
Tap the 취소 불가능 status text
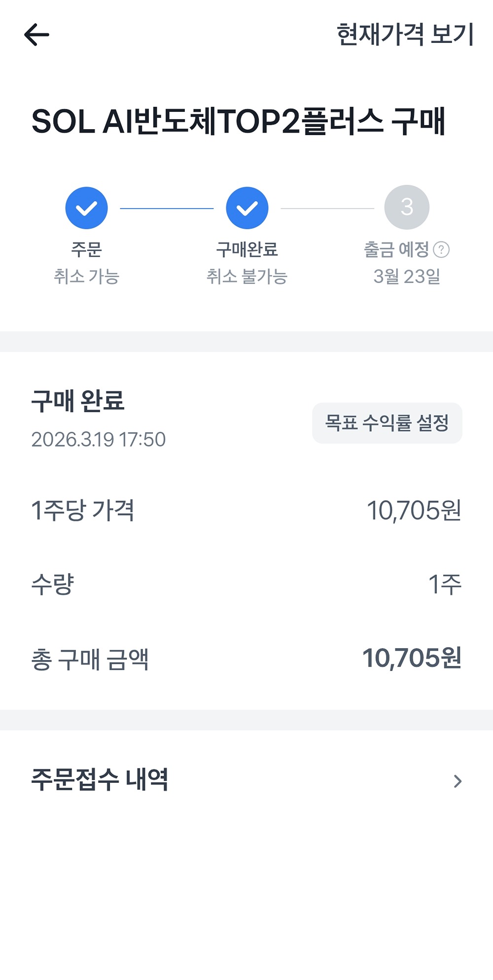coord(246,277)
